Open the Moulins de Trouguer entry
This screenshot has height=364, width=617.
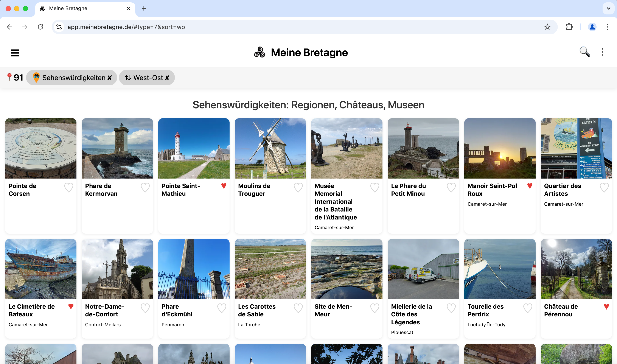[x=254, y=190]
